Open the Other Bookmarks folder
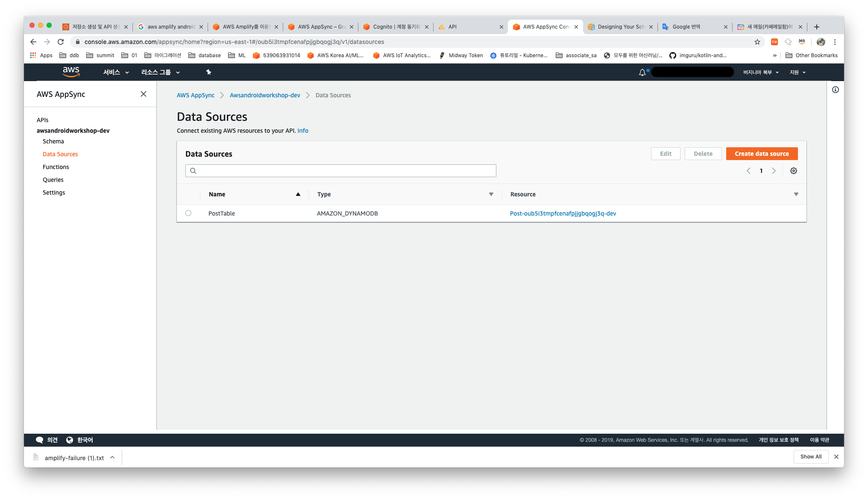 (x=812, y=55)
